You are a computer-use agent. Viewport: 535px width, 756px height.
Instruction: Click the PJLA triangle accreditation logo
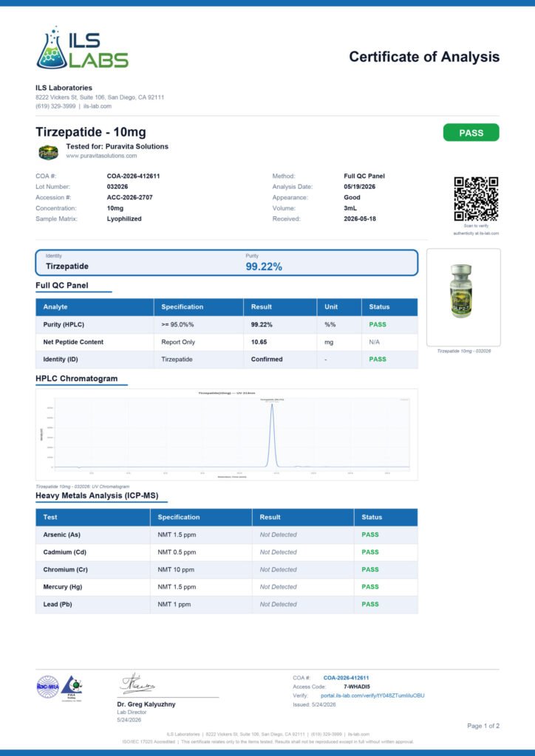[x=72, y=687]
